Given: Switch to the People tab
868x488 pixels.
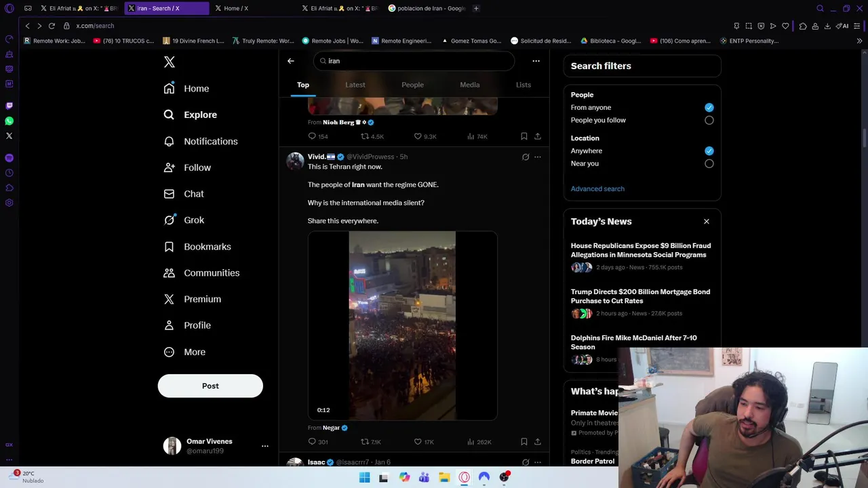Looking at the screenshot, I should pos(412,85).
